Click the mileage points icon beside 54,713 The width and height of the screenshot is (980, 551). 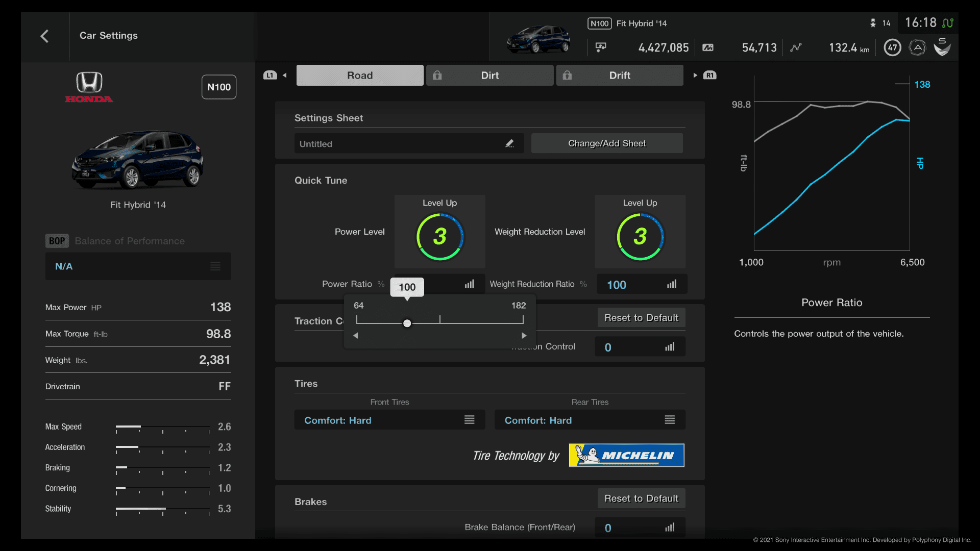tap(708, 47)
